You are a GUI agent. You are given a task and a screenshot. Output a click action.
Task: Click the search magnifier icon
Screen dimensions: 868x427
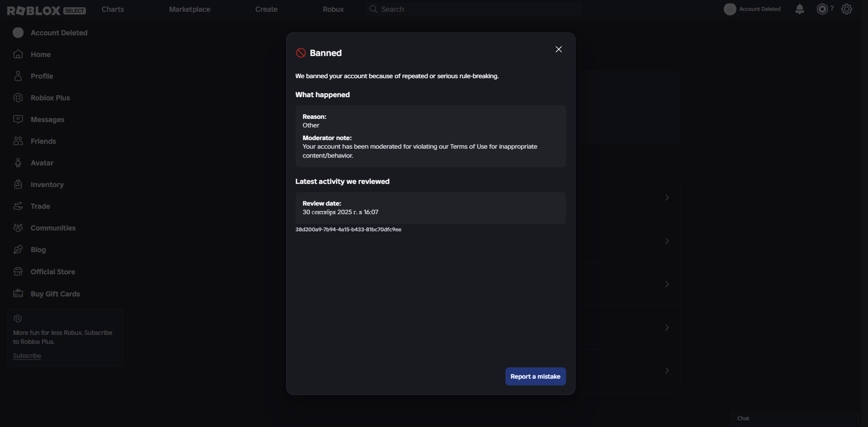pos(373,9)
